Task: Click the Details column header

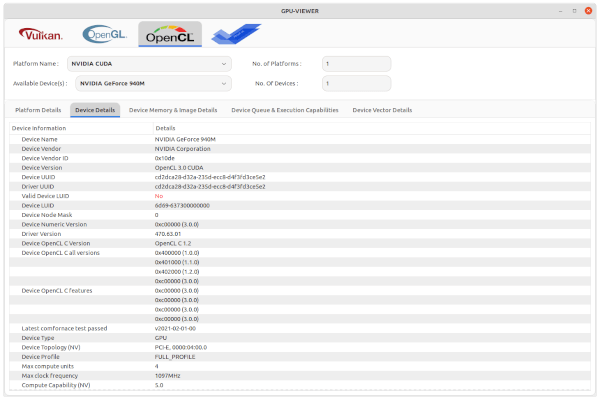Action: (372, 128)
